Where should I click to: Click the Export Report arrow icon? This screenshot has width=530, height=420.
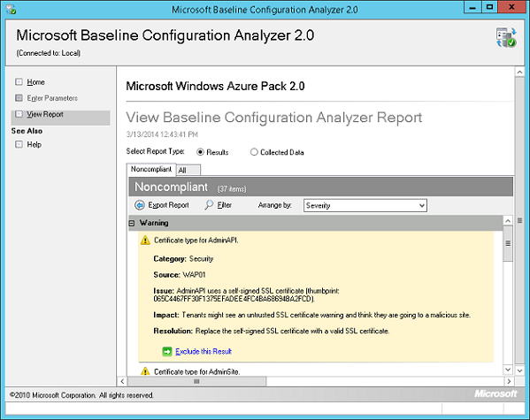pyautogui.click(x=139, y=205)
